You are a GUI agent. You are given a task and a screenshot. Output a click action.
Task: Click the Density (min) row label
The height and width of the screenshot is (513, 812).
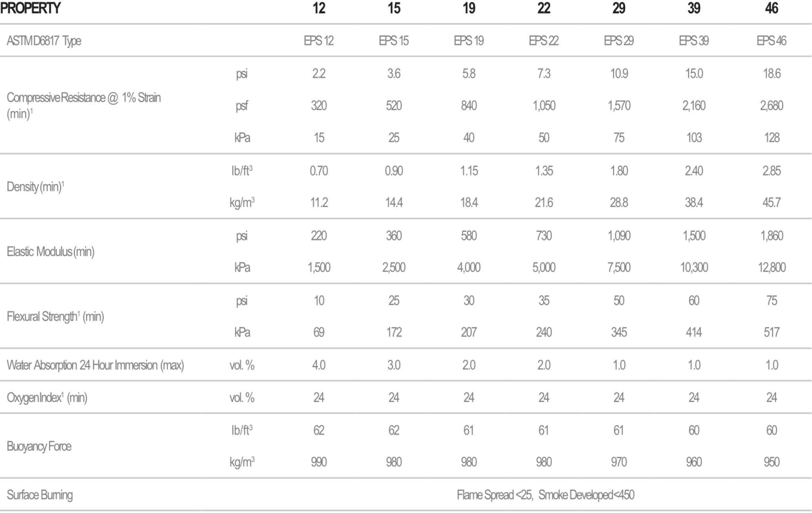tap(36, 187)
